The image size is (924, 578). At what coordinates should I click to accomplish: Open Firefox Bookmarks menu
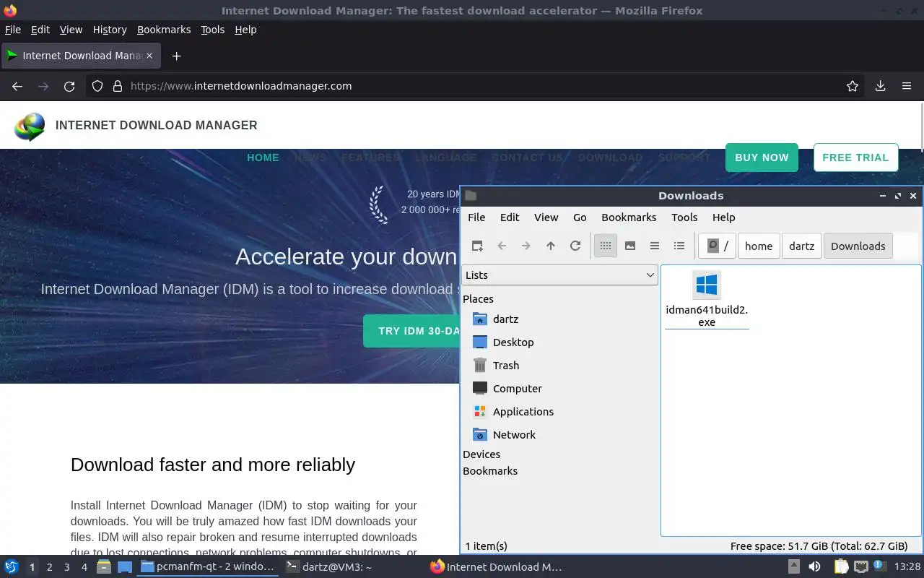pos(164,30)
